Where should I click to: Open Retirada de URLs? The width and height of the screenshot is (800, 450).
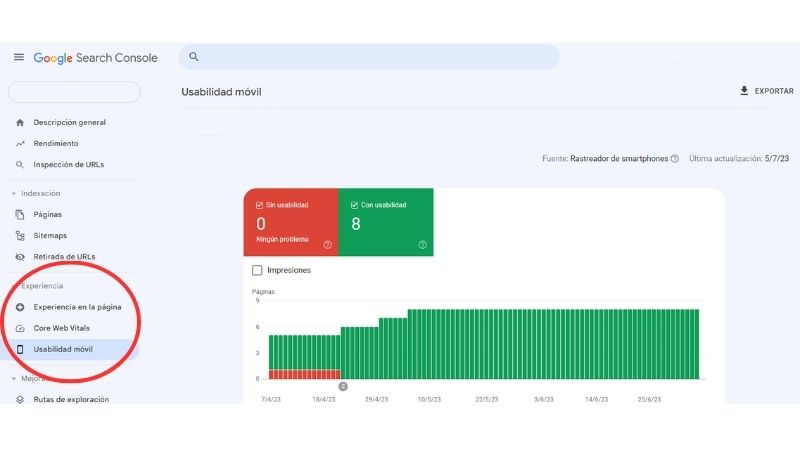(64, 256)
